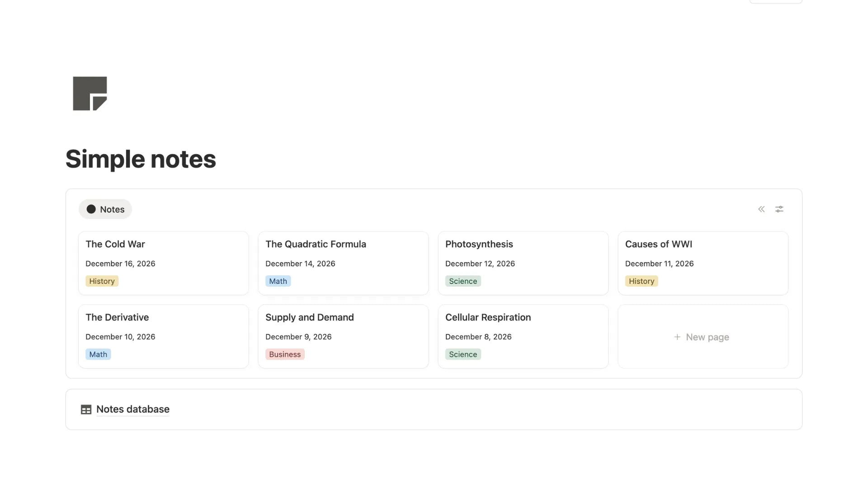Click History tag on Cold War card
868x488 pixels.
102,281
